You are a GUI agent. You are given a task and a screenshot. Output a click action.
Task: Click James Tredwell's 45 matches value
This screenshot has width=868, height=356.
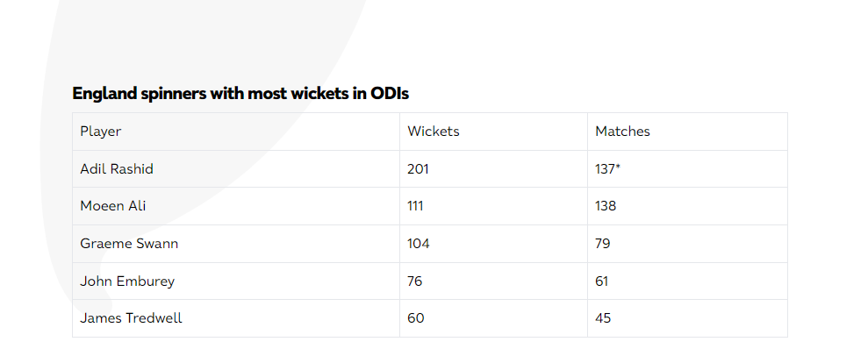(x=603, y=318)
